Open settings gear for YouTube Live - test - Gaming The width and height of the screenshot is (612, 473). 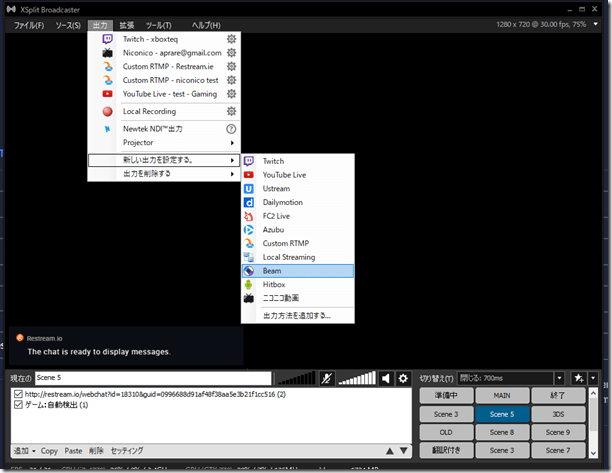(x=231, y=94)
